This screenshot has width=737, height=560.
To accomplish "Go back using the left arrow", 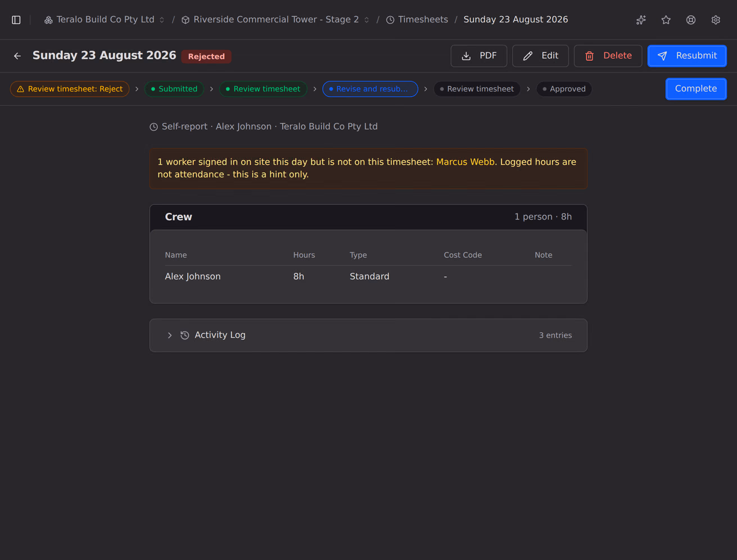I will tap(17, 56).
